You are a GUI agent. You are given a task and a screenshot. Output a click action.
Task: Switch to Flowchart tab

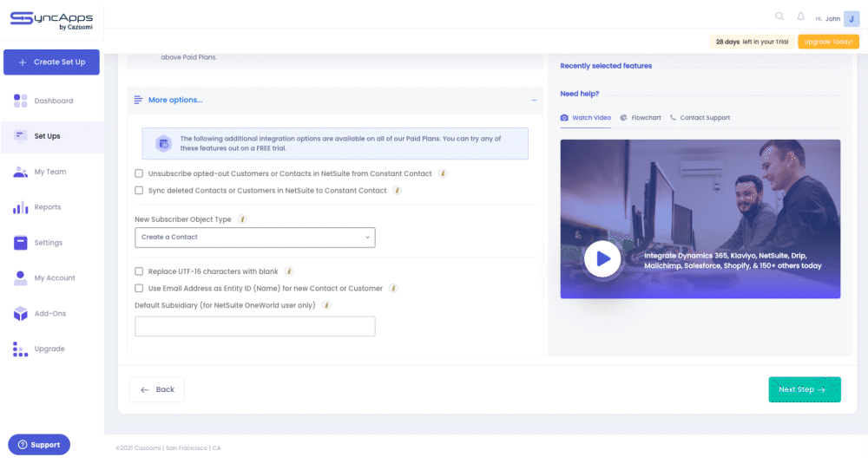(x=641, y=118)
